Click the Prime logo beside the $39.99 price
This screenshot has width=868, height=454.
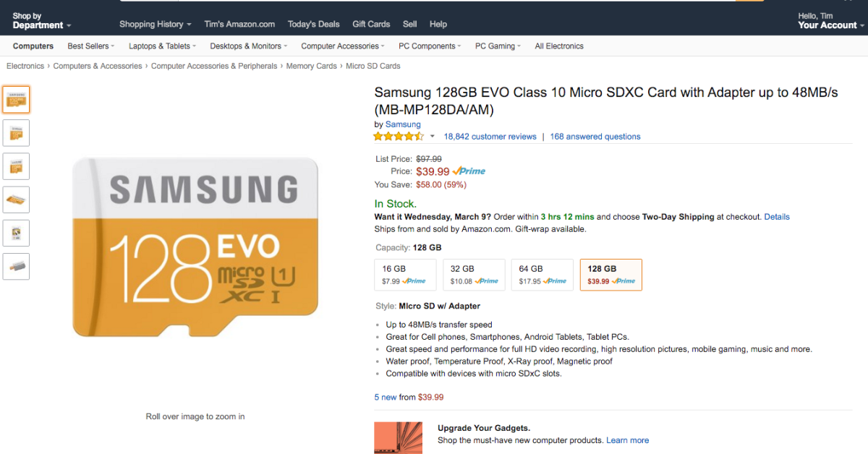click(x=469, y=171)
